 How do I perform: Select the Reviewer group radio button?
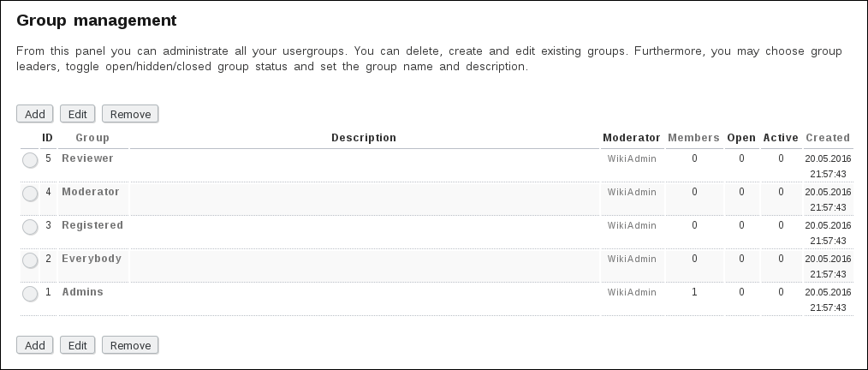(x=30, y=160)
